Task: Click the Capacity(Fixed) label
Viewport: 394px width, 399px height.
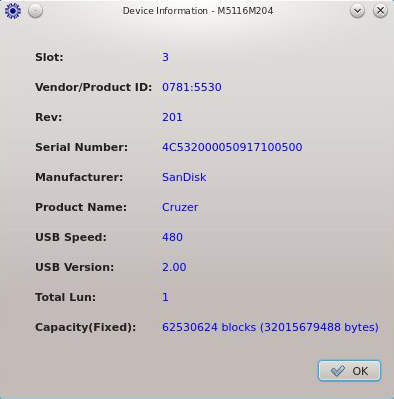Action: [86, 327]
